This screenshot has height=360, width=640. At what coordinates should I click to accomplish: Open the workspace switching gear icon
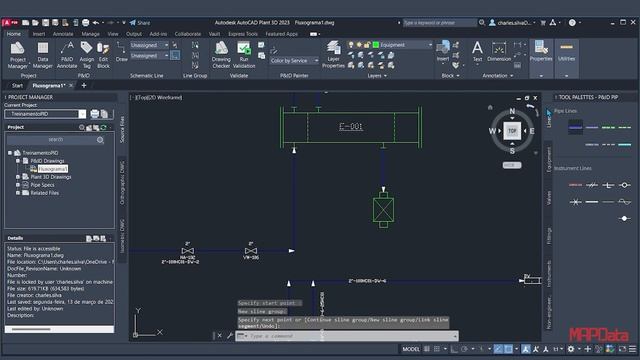coord(571,349)
